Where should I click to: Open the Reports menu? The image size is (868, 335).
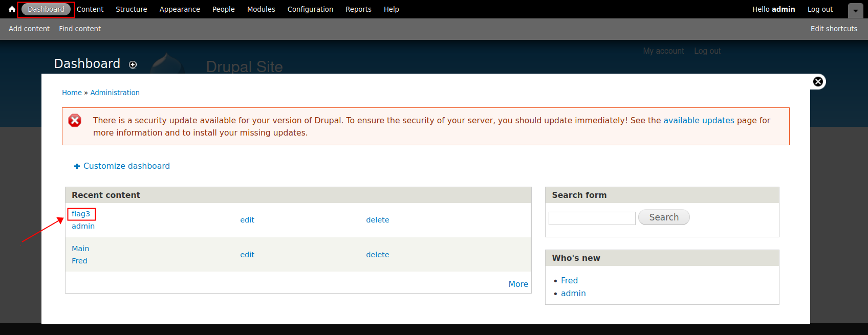click(358, 9)
